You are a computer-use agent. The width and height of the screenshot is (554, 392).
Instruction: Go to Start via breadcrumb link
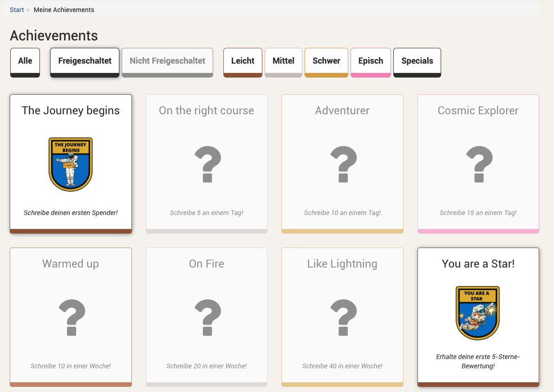(17, 10)
